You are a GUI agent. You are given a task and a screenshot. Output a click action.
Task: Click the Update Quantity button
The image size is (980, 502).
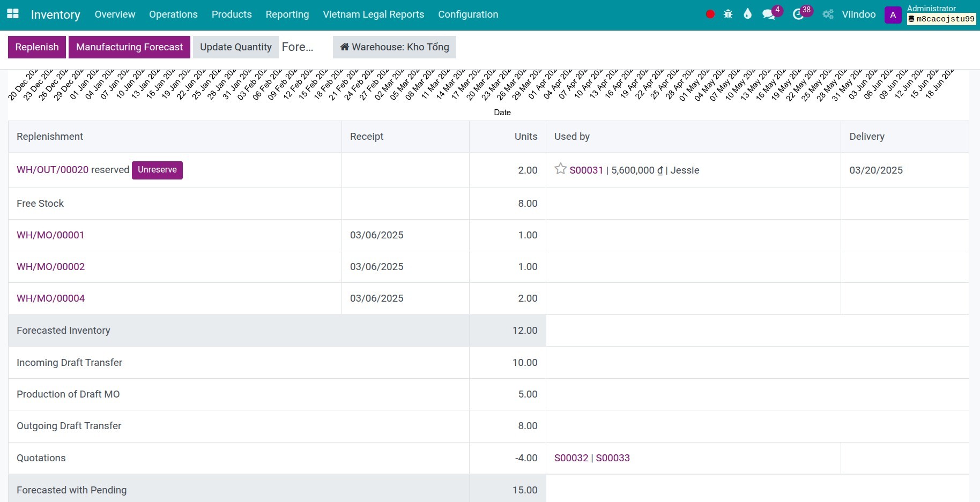pyautogui.click(x=236, y=47)
